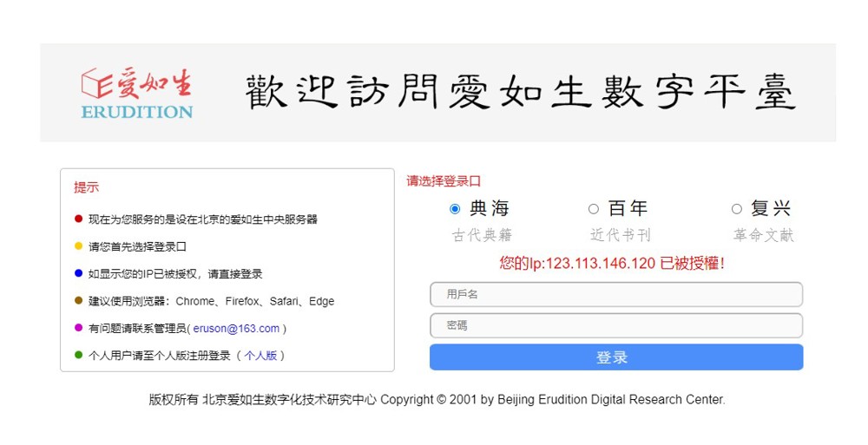Click the 古代典籍 label under 典海
This screenshot has width=868, height=445.
click(x=482, y=235)
